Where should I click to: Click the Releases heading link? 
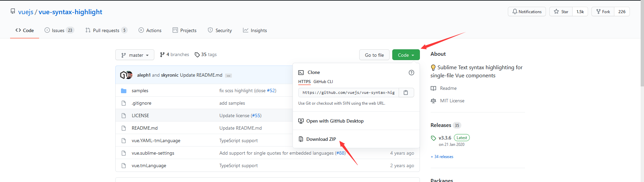tap(441, 125)
